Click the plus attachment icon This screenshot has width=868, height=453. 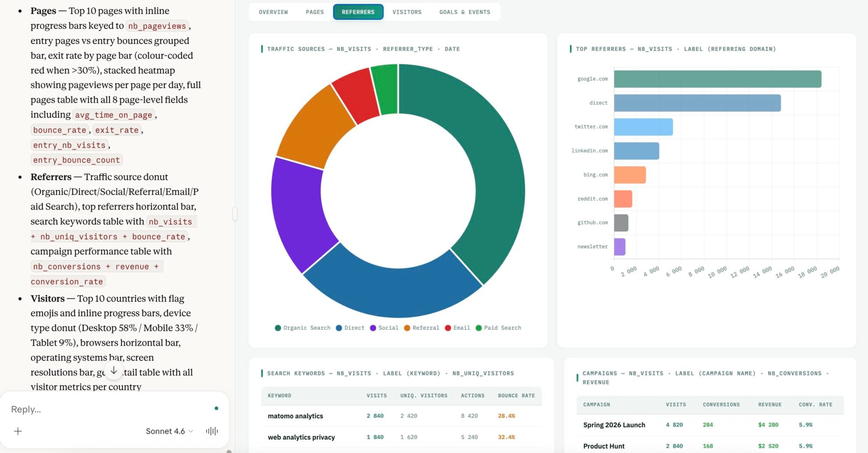(x=18, y=431)
